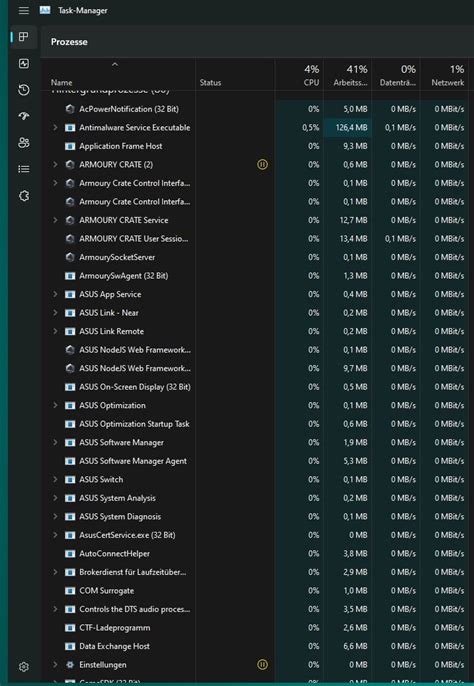
Task: Click the Application Frame Host icon
Action: 70,146
